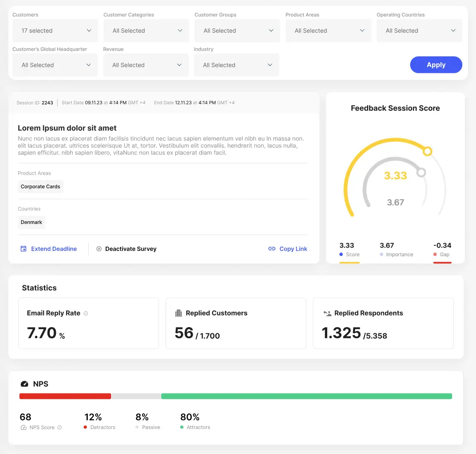
Task: Expand the Customer Categories dropdown
Action: tap(146, 31)
